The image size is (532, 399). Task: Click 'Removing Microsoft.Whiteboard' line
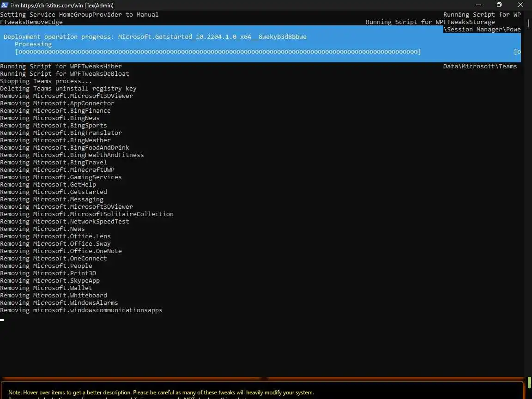click(53, 296)
